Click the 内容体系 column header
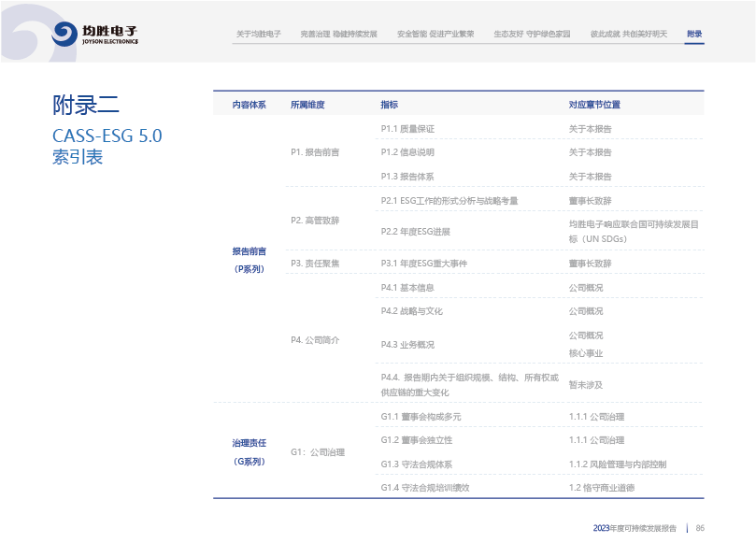 pos(249,105)
